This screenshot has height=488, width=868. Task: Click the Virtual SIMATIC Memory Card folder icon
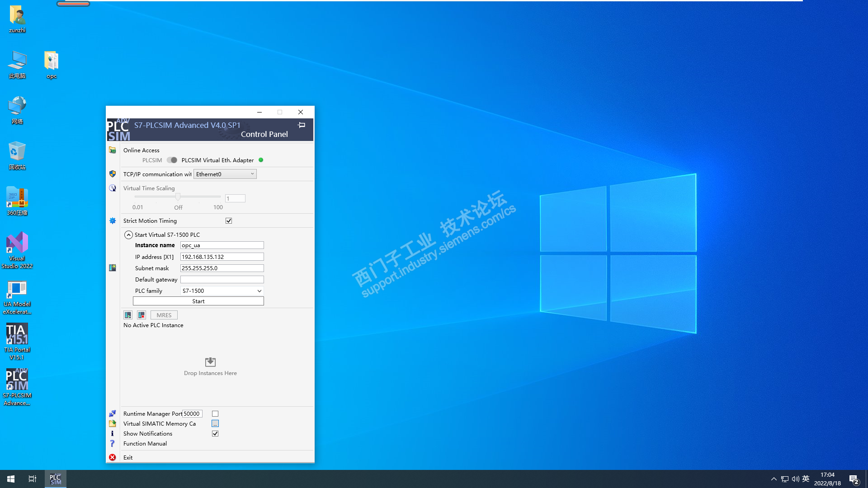tap(113, 423)
